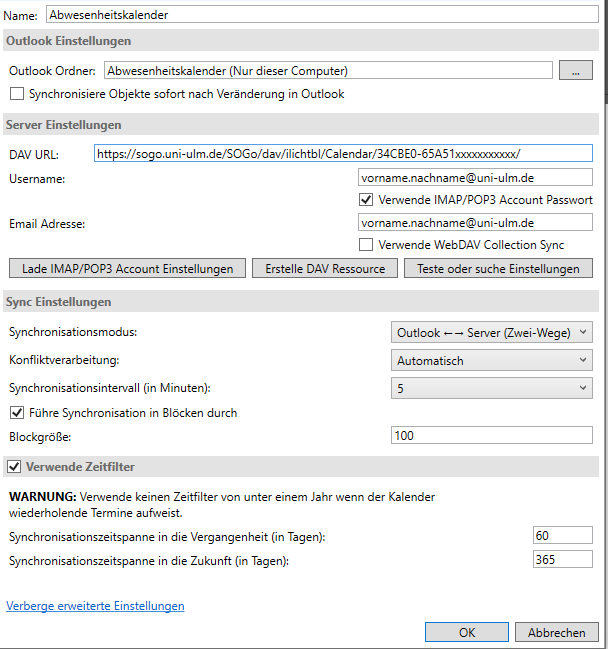608x649 pixels.
Task: Enable Verwende WebDAV Collection Sync
Action: coord(366,245)
